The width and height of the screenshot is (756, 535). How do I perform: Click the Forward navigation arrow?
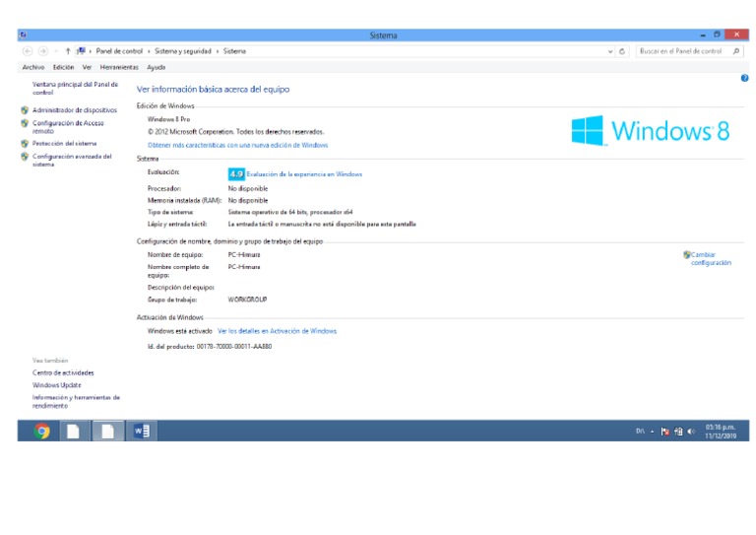coord(43,51)
